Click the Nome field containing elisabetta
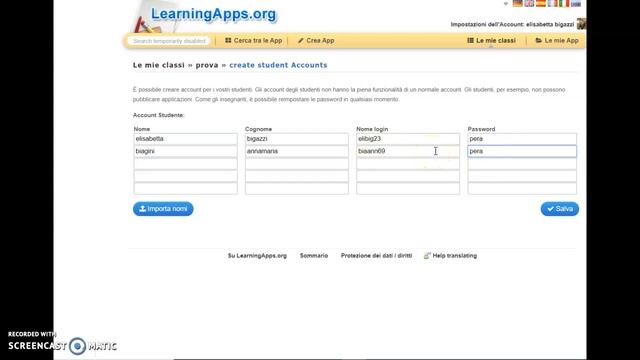Screen dimensions: 640x360 pyautogui.click(x=185, y=139)
